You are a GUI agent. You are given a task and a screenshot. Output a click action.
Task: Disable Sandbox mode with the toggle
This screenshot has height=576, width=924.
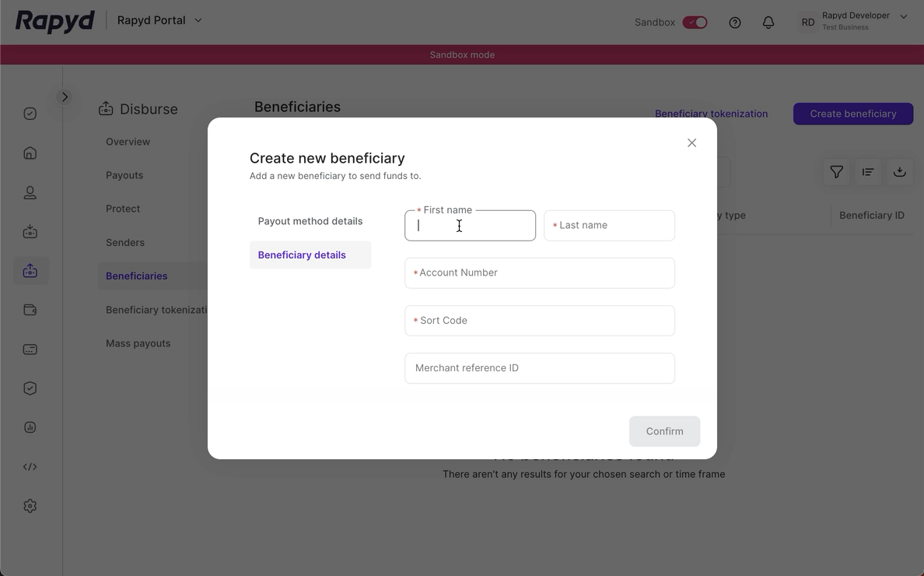click(x=695, y=22)
